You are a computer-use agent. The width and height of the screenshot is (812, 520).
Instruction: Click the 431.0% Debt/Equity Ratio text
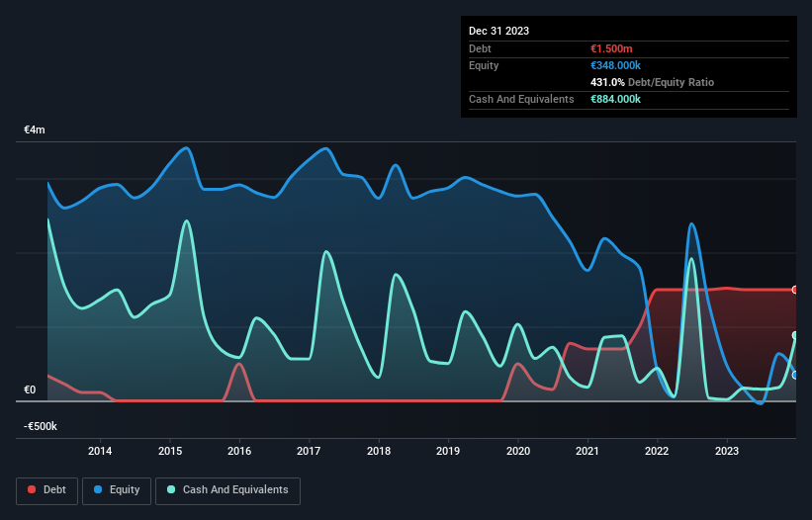tap(652, 82)
